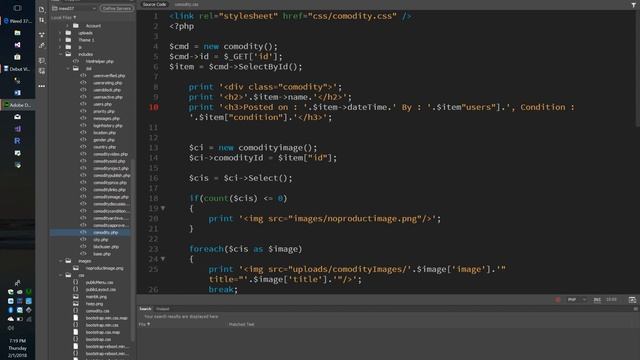
Task: Select bootstrap.css in the css folder
Action: pyautogui.click(x=98, y=340)
